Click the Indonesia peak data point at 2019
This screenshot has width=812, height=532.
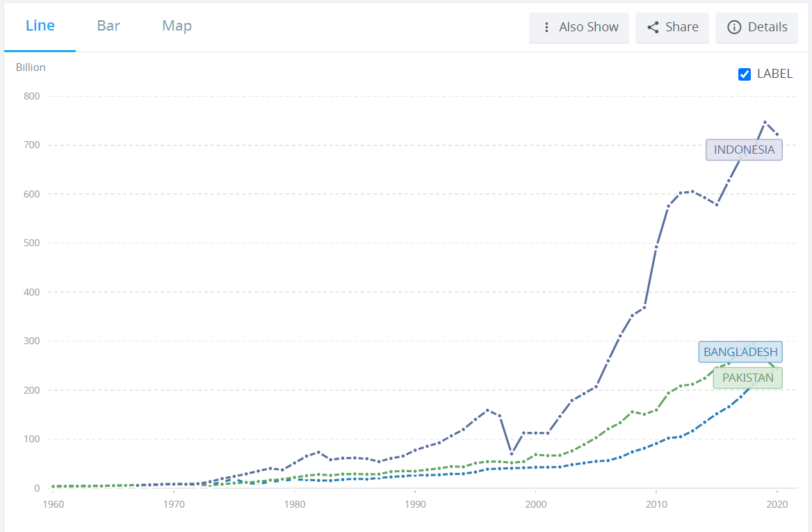(x=765, y=122)
